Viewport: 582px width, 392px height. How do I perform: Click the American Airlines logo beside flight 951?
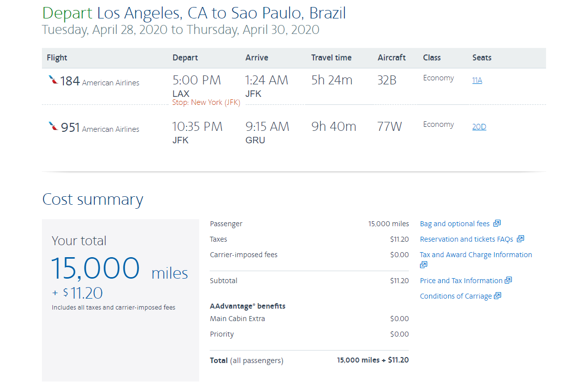click(x=53, y=126)
